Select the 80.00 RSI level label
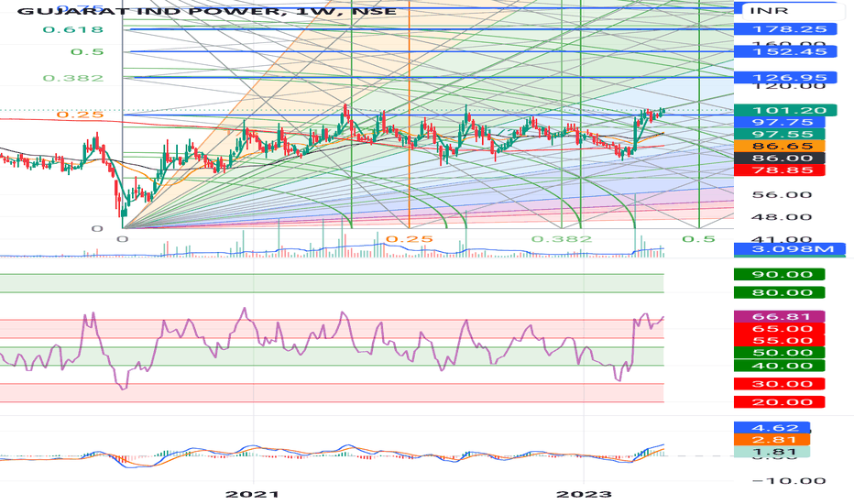The width and height of the screenshot is (854, 504). tap(780, 292)
